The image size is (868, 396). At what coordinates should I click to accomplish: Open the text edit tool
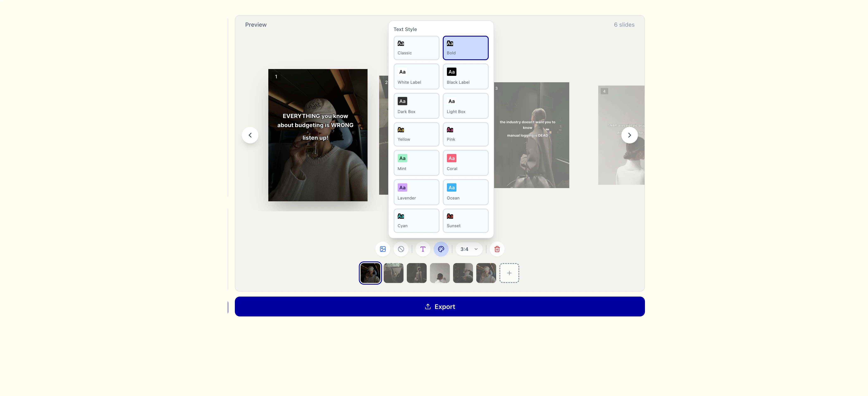click(423, 249)
